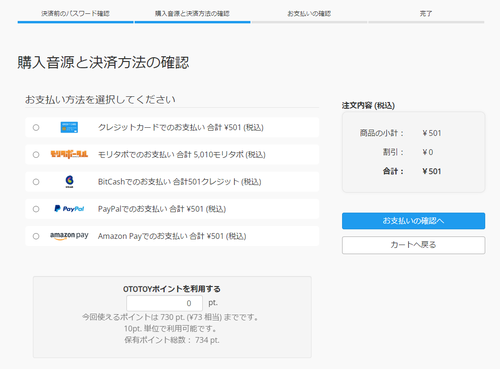500x369 pixels.
Task: Click the お支払いの確認へ blue button
Action: (413, 221)
